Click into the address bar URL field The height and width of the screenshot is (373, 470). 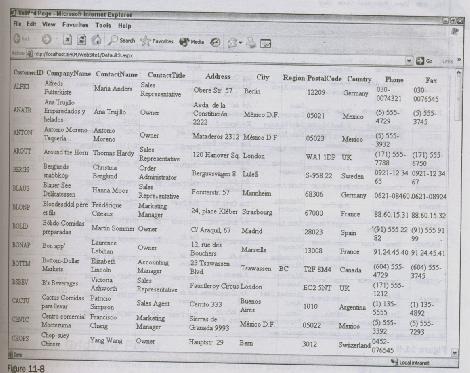click(217, 57)
